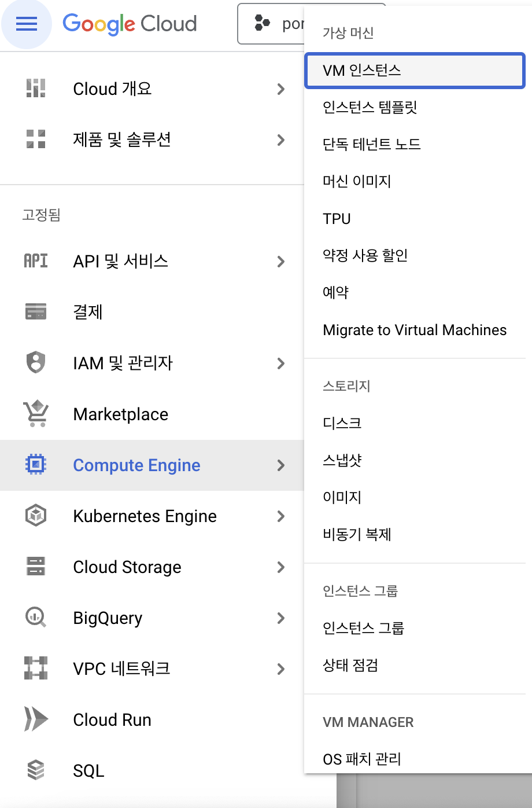The height and width of the screenshot is (808, 532).
Task: Open VM 인스턴스 in the submenu
Action: point(415,71)
